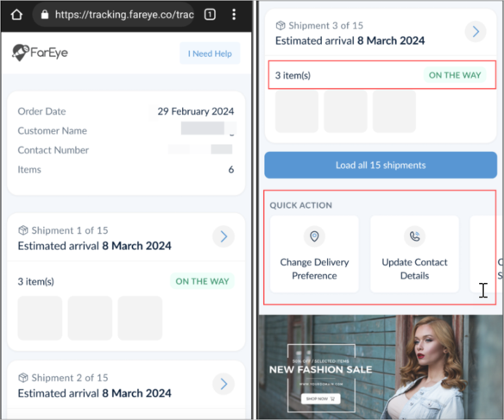Click the New Fashion Sale banner

point(381,367)
